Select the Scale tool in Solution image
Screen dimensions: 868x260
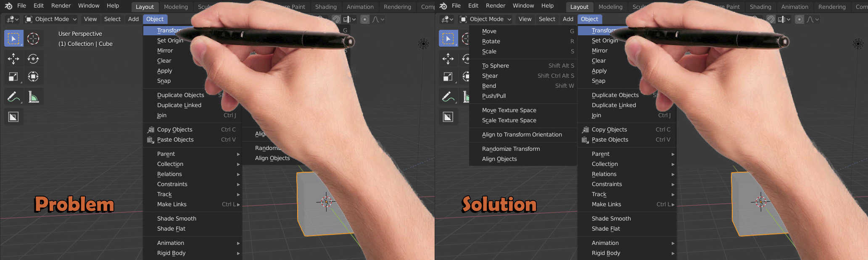pos(448,76)
